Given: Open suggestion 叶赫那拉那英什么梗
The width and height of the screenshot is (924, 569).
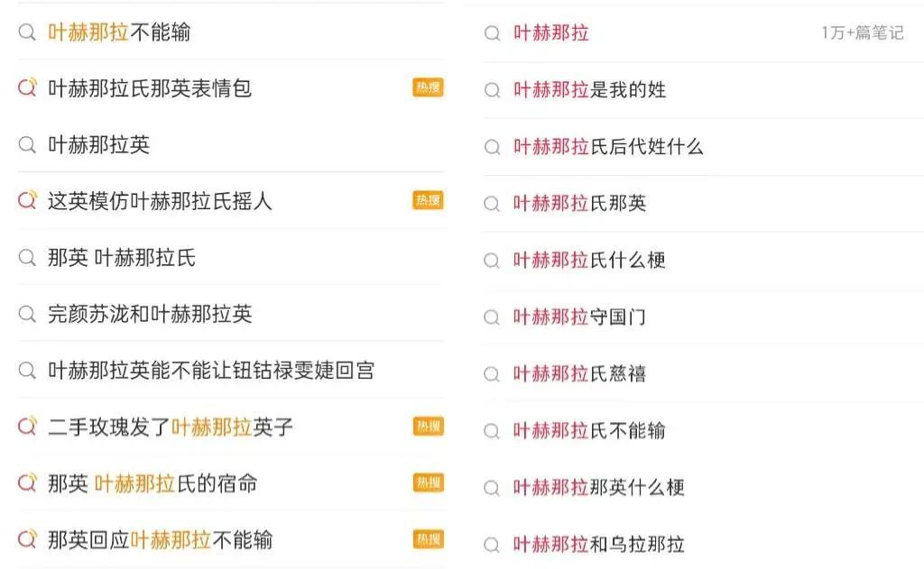Looking at the screenshot, I should [x=599, y=488].
